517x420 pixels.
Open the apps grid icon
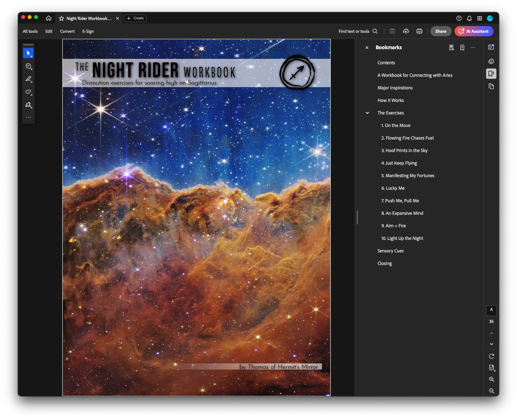point(480,18)
